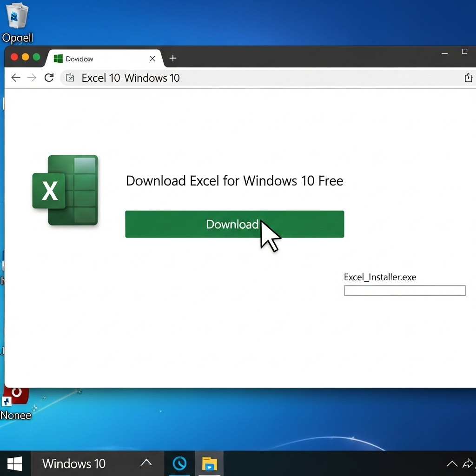Click the Windows icon on the browser tab
476x476 pixels.
click(58, 59)
